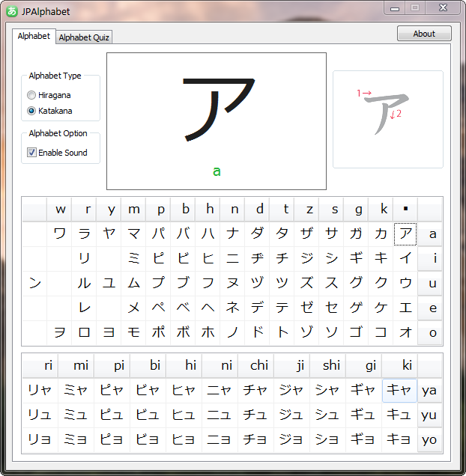Select the katakana サ (sa) cell
This screenshot has width=466, height=476.
(x=331, y=234)
